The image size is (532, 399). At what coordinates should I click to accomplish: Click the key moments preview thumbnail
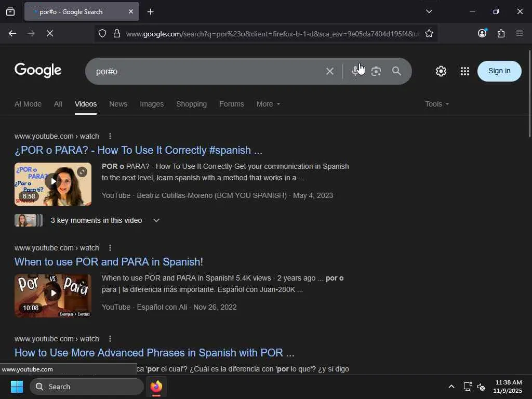[x=29, y=220]
